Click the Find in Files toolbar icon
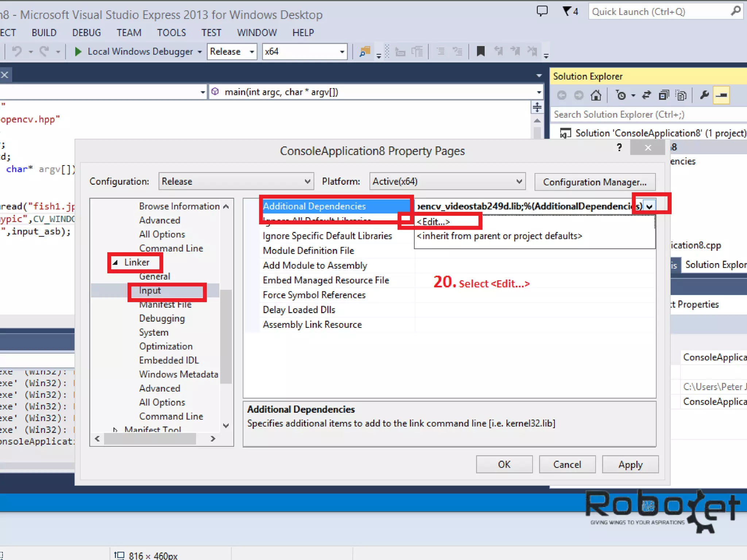This screenshot has height=560, width=747. 364,51
